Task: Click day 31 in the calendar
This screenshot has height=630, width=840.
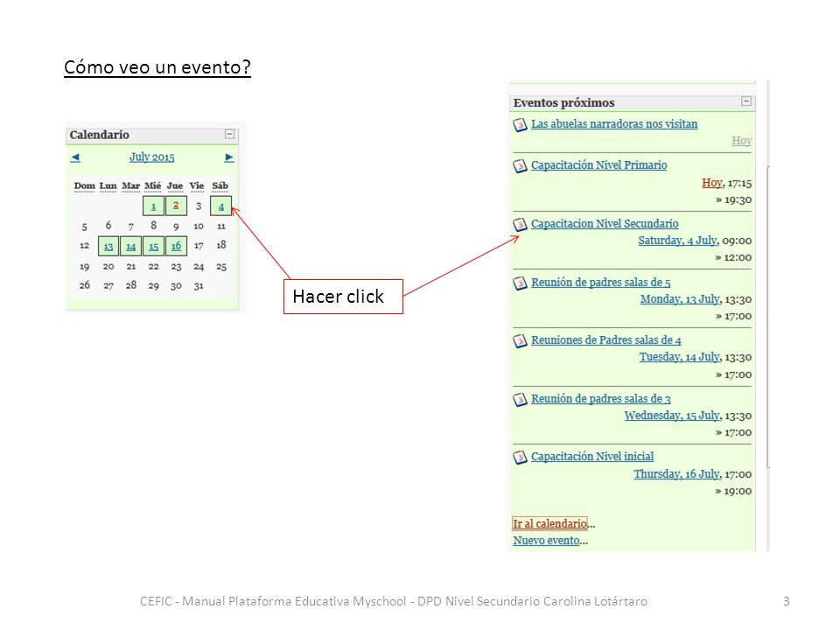Action: (199, 286)
